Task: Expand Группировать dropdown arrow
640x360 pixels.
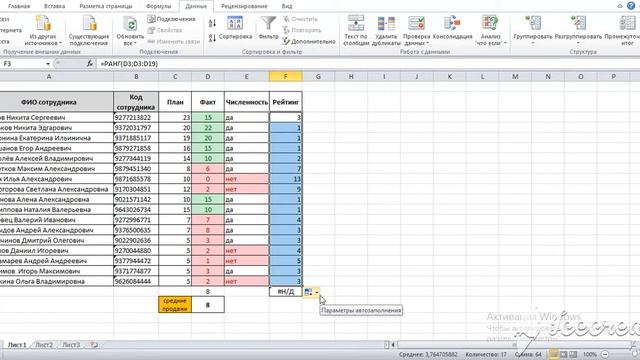Action: coord(533,42)
